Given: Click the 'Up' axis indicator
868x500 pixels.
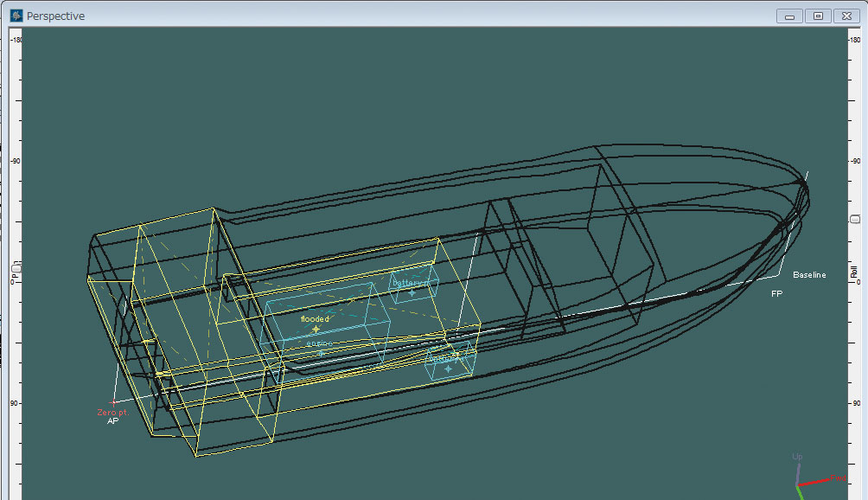Looking at the screenshot, I should pyautogui.click(x=796, y=456).
